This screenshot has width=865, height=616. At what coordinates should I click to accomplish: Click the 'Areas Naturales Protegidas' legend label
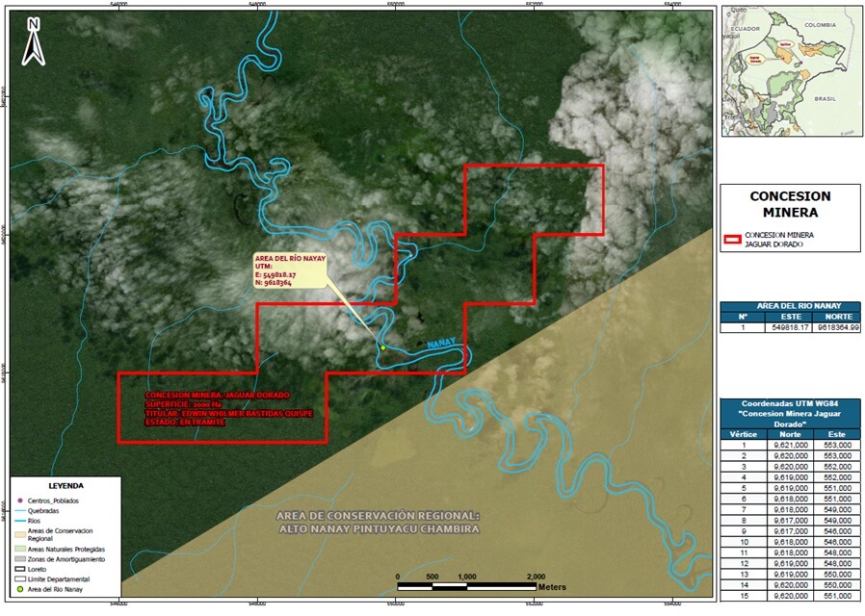[x=66, y=550]
